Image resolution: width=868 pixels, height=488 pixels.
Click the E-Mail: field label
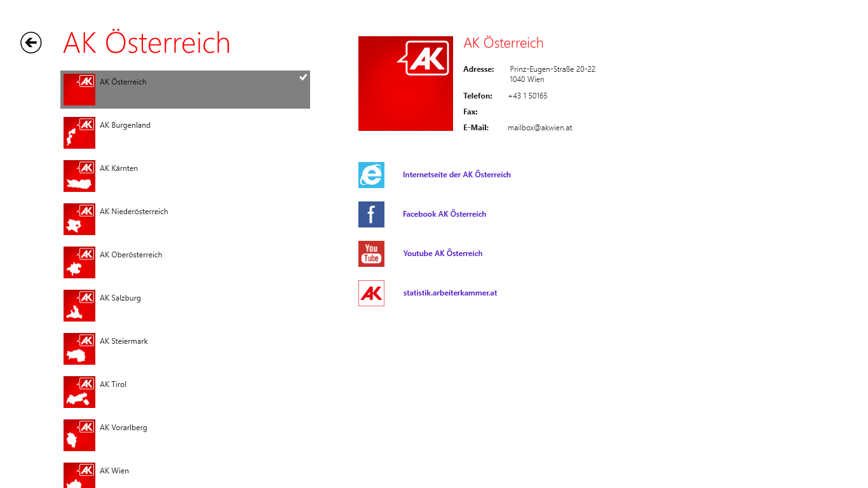tap(476, 128)
